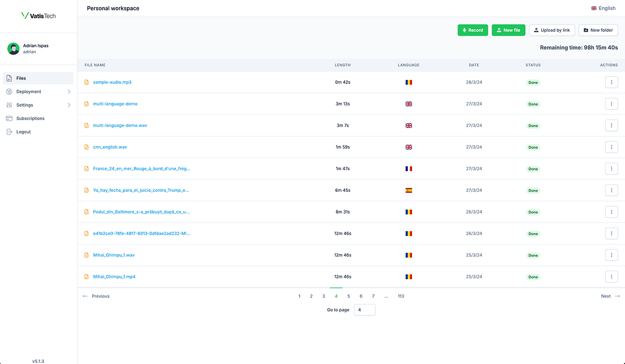Click Done status of sample-audio.mp3
The image size is (625, 364).
point(533,83)
